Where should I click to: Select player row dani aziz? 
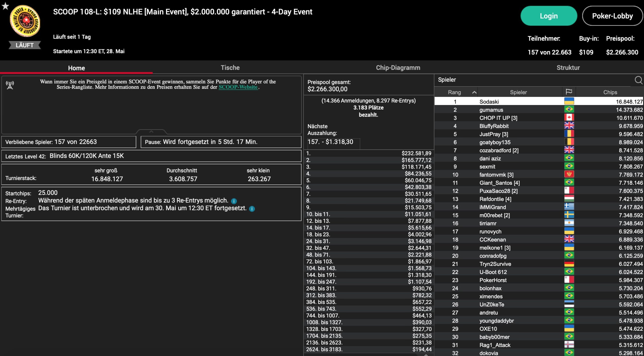tap(539, 158)
